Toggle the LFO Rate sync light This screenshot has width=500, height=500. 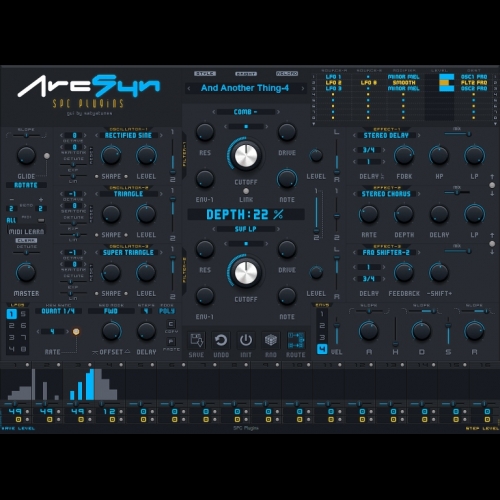76,331
